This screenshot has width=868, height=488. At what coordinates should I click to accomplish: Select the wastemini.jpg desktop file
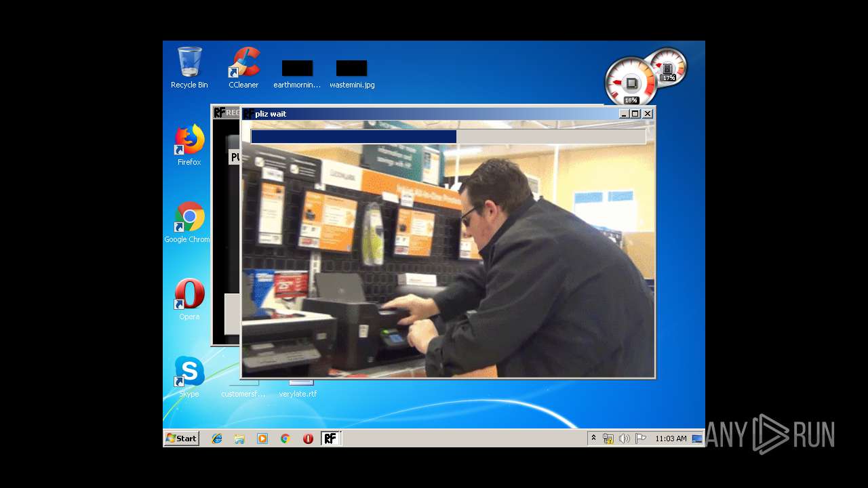[352, 75]
